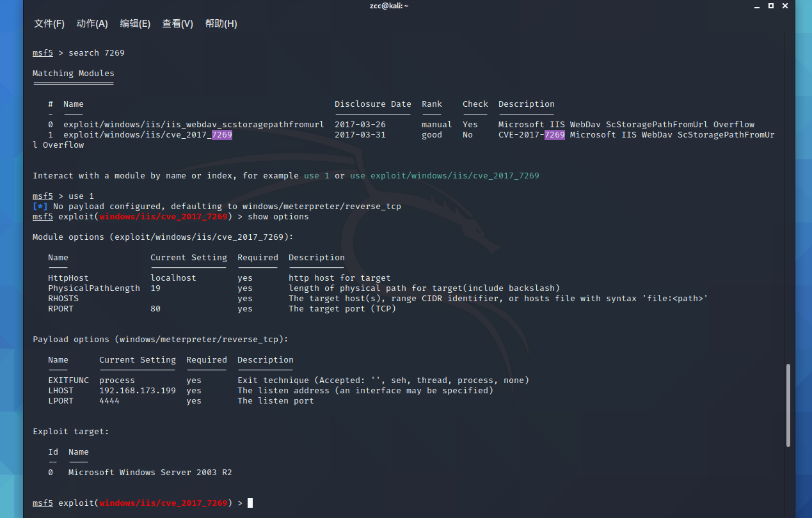Click 'Microsoft Windows Server 2003 R2' target name
The width and height of the screenshot is (812, 518).
click(x=150, y=473)
